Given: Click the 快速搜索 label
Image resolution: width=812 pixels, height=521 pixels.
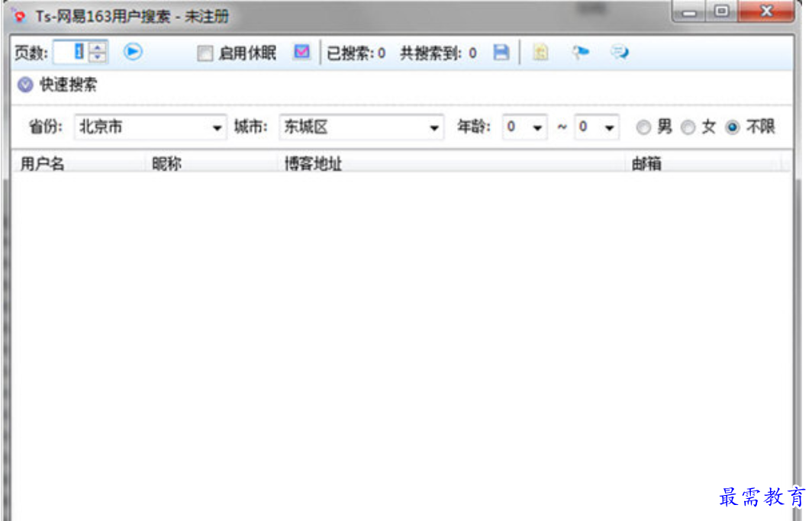Looking at the screenshot, I should pyautogui.click(x=69, y=85).
